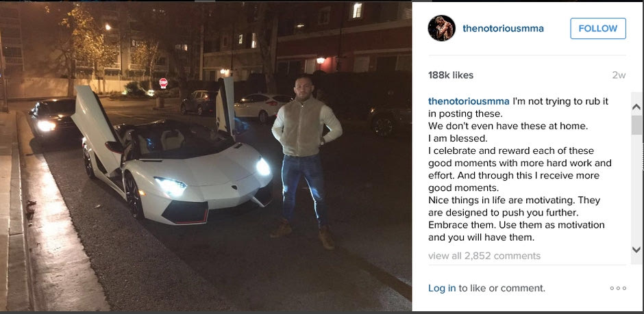644x314 pixels.
Task: Open thenotoriousmma username in the post header
Action: tap(503, 29)
